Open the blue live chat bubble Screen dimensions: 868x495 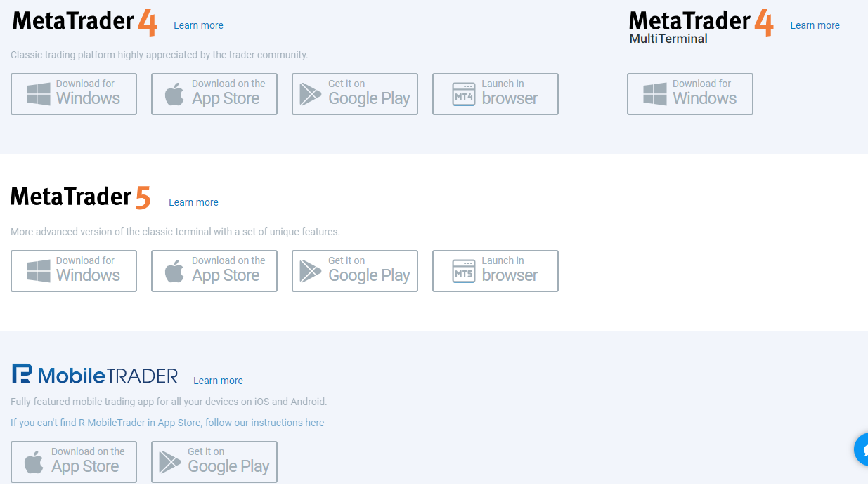(862, 449)
